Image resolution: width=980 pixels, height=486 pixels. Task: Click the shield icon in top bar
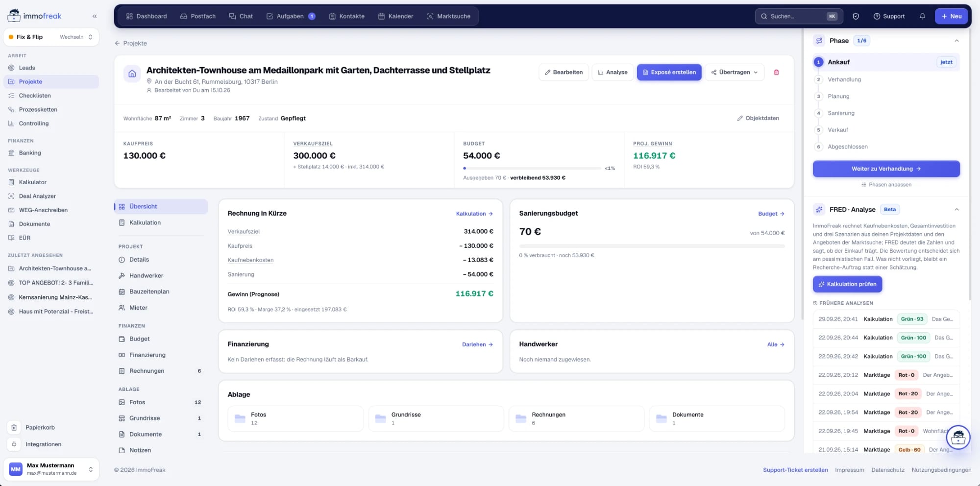click(x=856, y=16)
